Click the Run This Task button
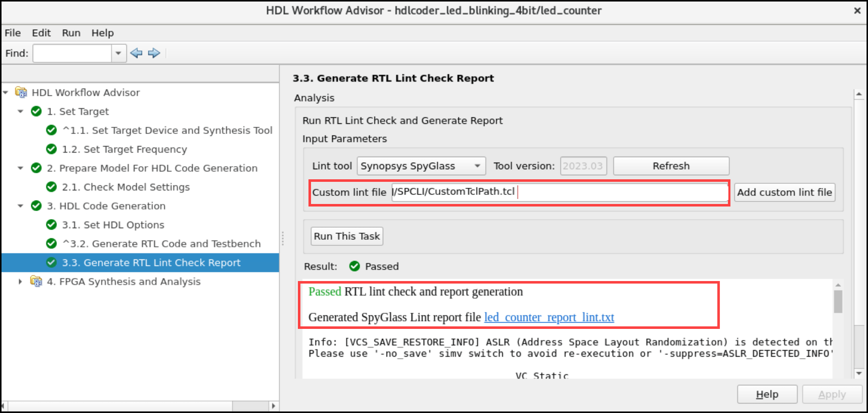The height and width of the screenshot is (413, 868). point(347,236)
